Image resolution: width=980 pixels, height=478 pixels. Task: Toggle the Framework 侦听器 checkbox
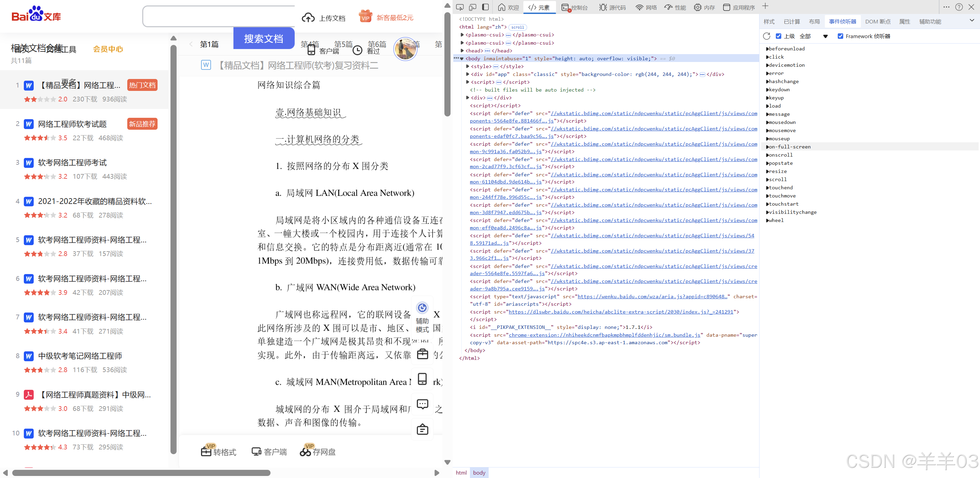(x=840, y=36)
